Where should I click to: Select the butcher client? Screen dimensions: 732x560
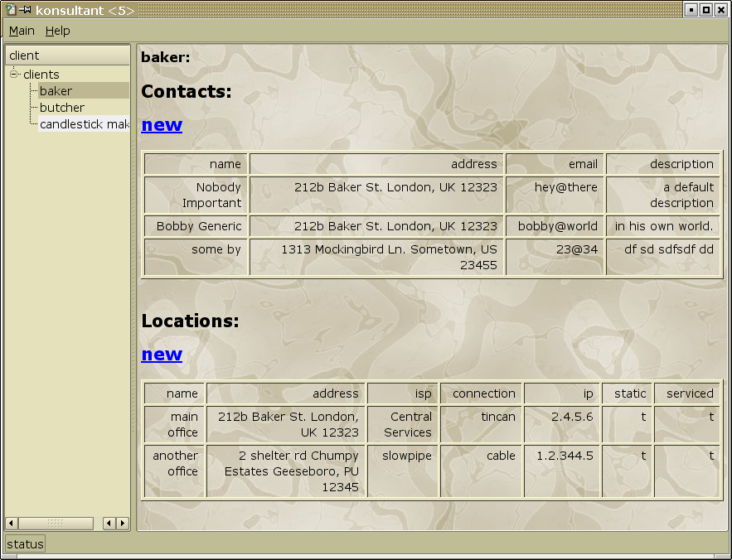click(x=62, y=108)
